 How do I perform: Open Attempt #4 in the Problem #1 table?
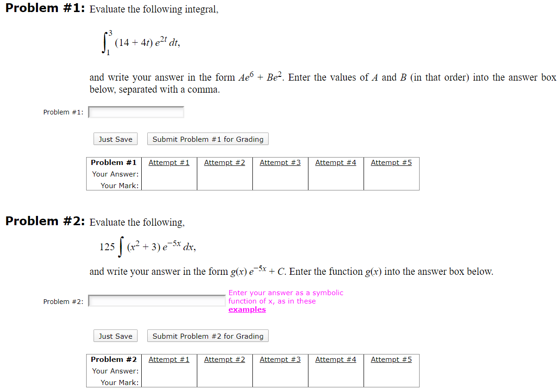click(335, 162)
